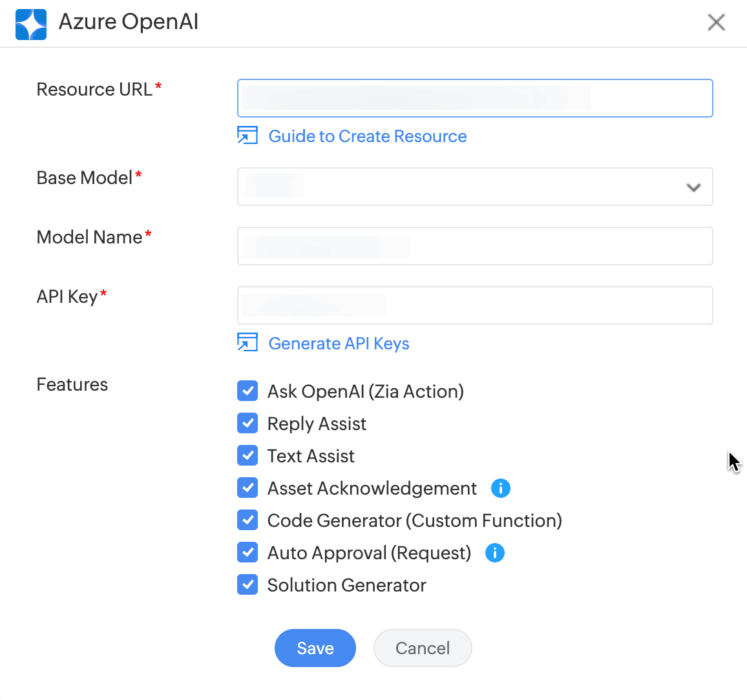Toggle the Text Assist checkbox
The height and width of the screenshot is (700, 747).
[x=247, y=455]
